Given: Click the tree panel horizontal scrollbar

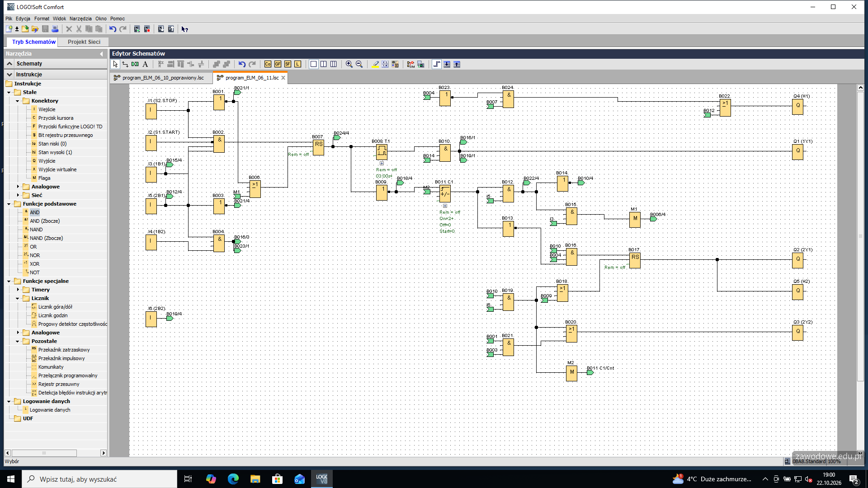Looking at the screenshot, I should (44, 453).
